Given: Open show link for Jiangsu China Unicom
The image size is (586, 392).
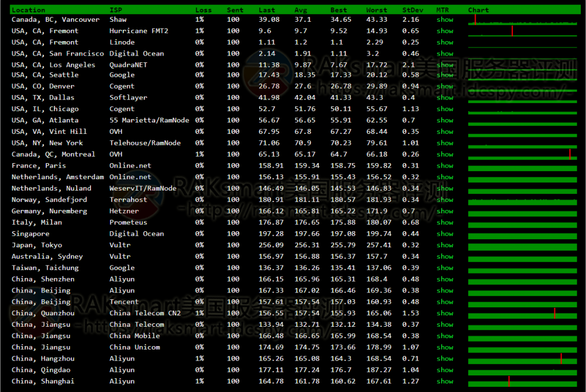Looking at the screenshot, I should 445,347.
